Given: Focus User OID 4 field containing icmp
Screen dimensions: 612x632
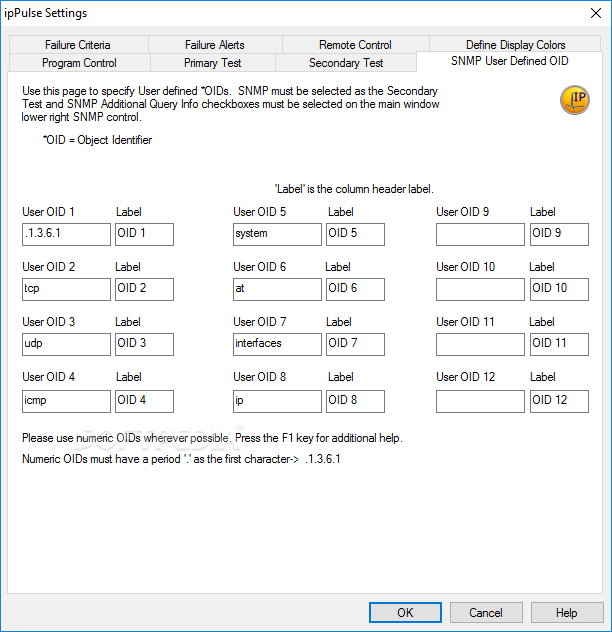Looking at the screenshot, I should (67, 401).
